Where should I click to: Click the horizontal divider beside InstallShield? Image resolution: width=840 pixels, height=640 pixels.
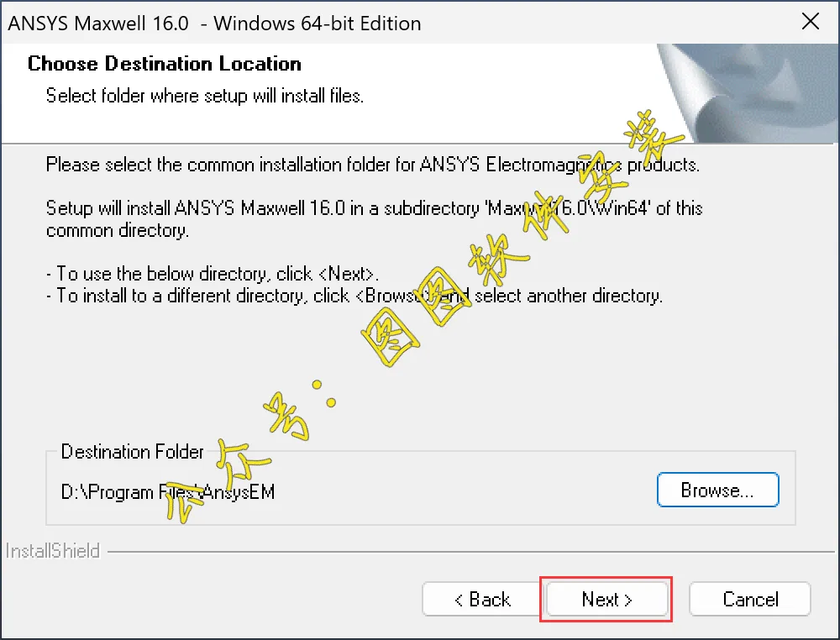[x=471, y=551]
